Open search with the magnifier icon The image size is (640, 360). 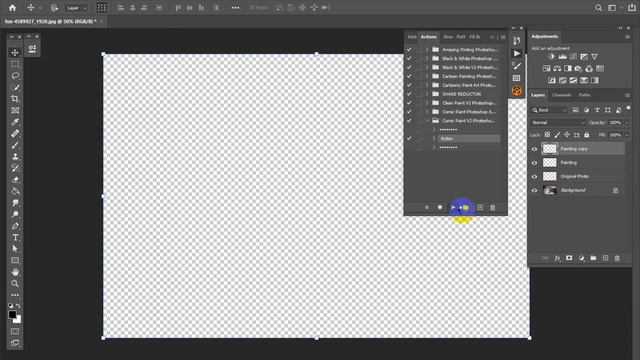598,8
